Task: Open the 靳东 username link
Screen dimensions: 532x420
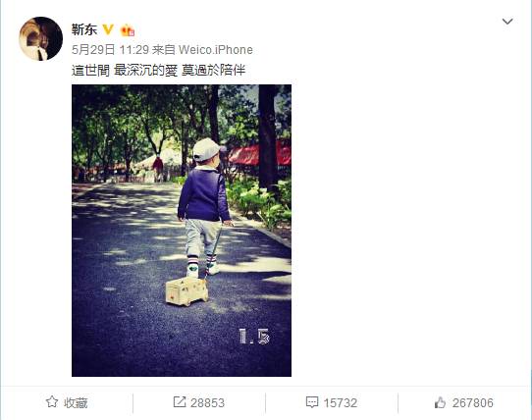Action: [x=84, y=29]
